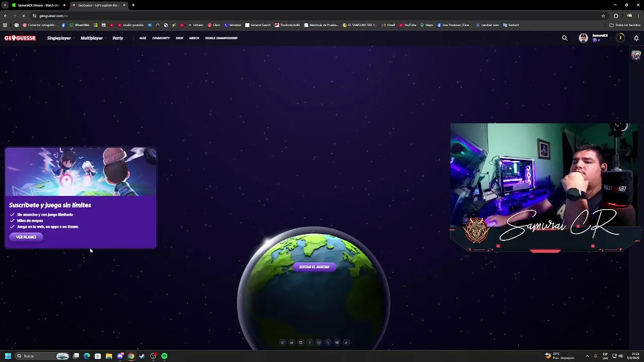Open Task View on the taskbar
Viewport: 644px width, 362px height.
pos(76,356)
